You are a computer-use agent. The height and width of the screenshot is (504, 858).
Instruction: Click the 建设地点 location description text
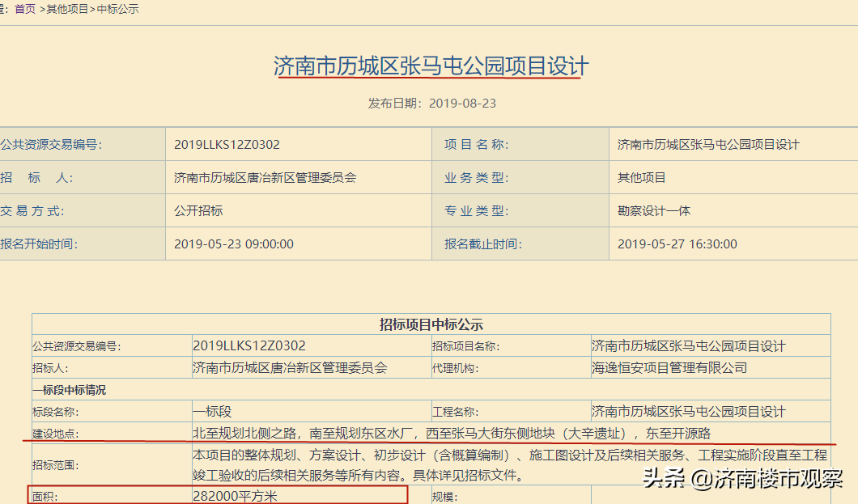(451, 433)
